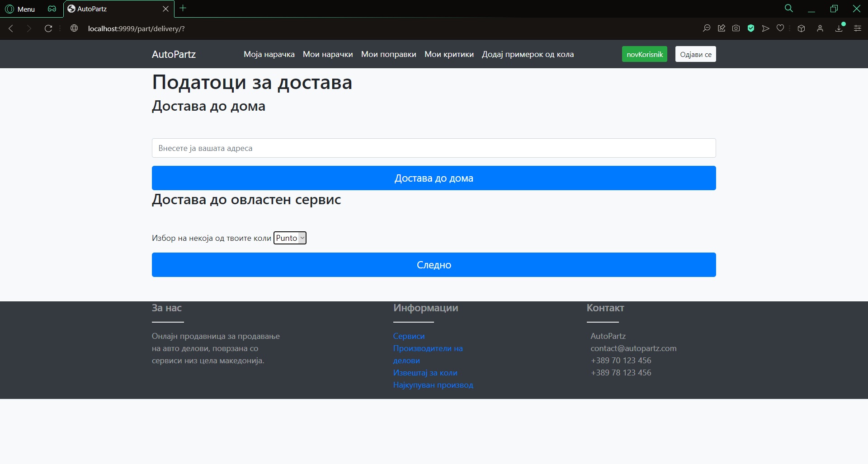868x464 pixels.
Task: Open Мои поправки page
Action: tap(388, 54)
